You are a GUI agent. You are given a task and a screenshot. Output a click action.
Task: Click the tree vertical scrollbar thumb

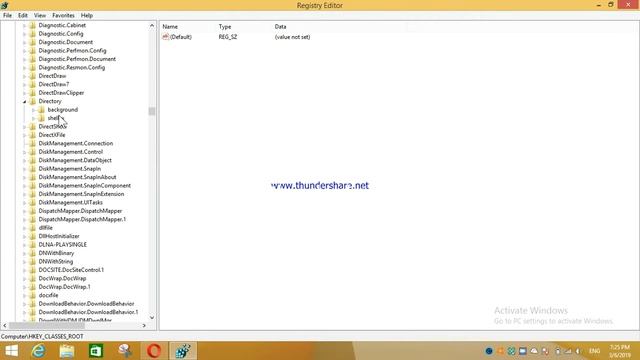(x=152, y=111)
